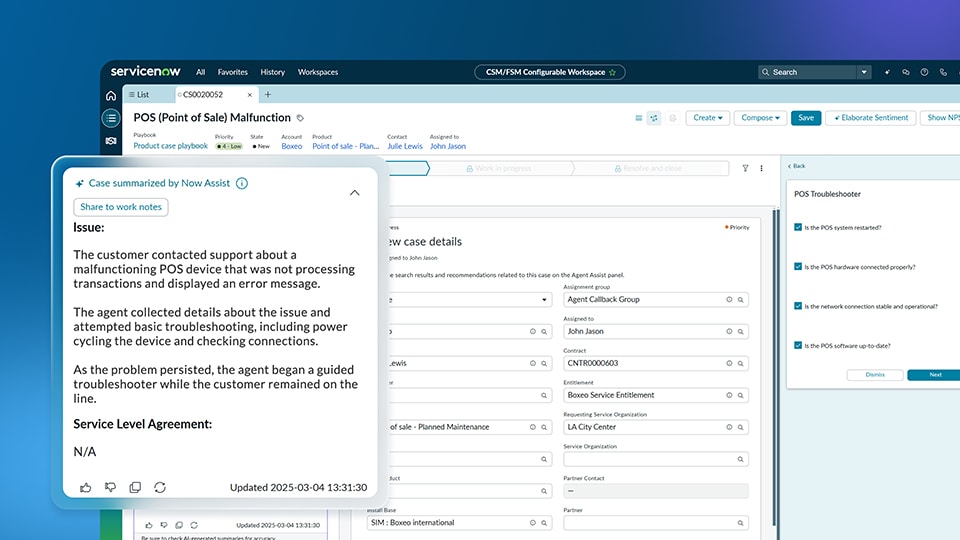Switch to the form layout view icon
The height and width of the screenshot is (540, 960).
(x=639, y=118)
